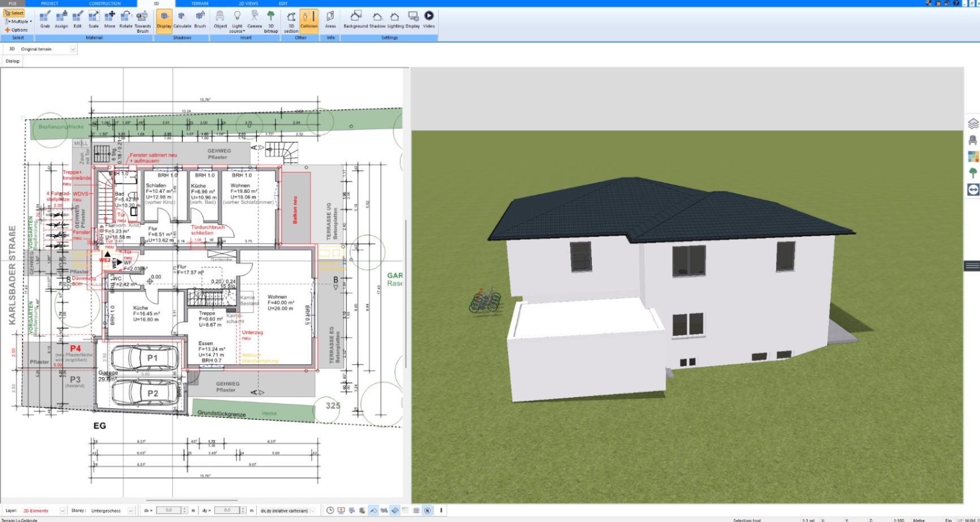This screenshot has width=980, height=522.
Task: Choose the Scale material tool
Action: click(x=93, y=20)
